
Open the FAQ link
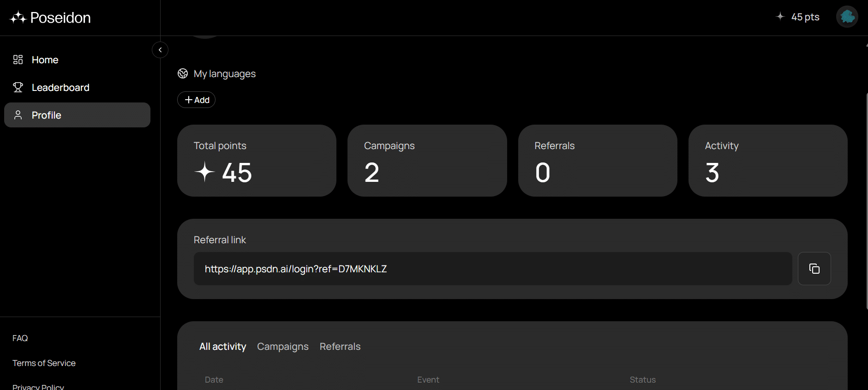click(x=20, y=338)
